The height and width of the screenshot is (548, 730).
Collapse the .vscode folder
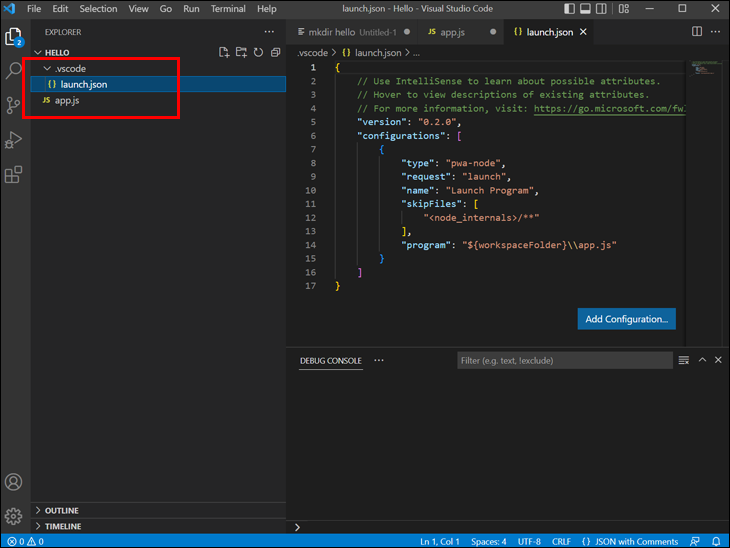click(x=70, y=68)
